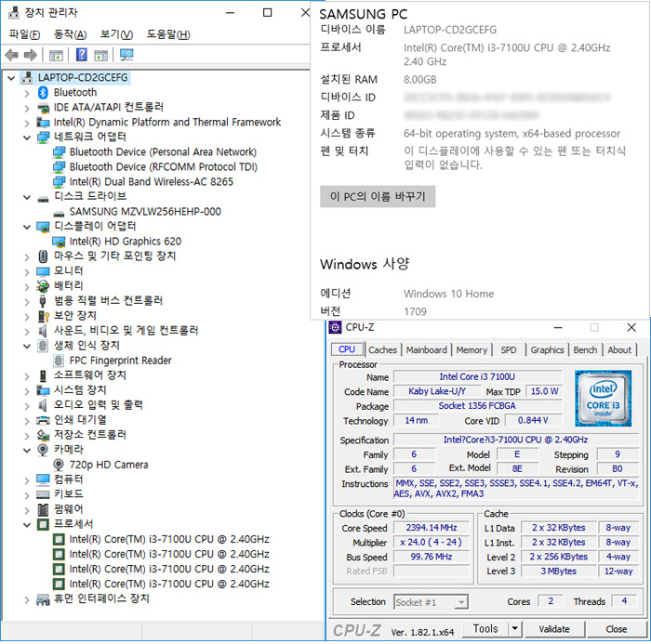Click the Forward arrow in Device Manager toolbar
651x644 pixels.
coord(31,55)
